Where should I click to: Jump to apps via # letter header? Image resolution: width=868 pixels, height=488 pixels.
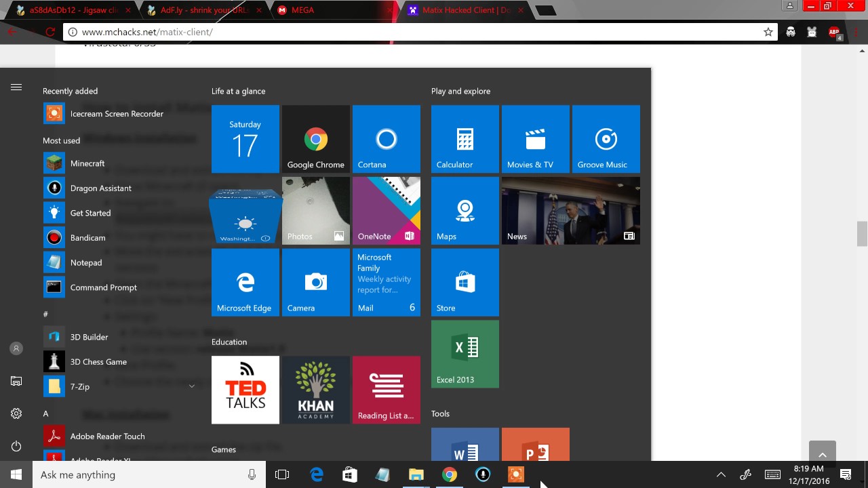point(45,314)
